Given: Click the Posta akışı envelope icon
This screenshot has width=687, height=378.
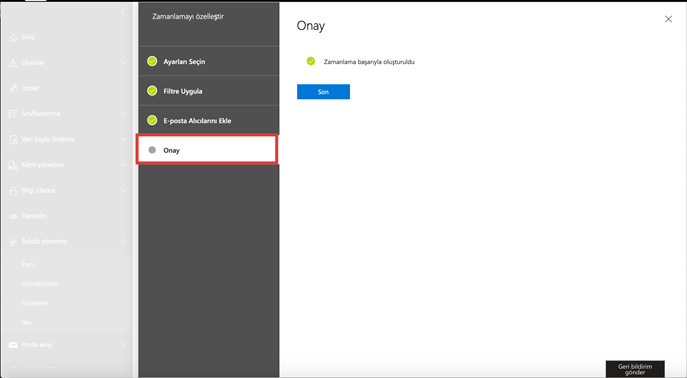Looking at the screenshot, I should point(13,345).
